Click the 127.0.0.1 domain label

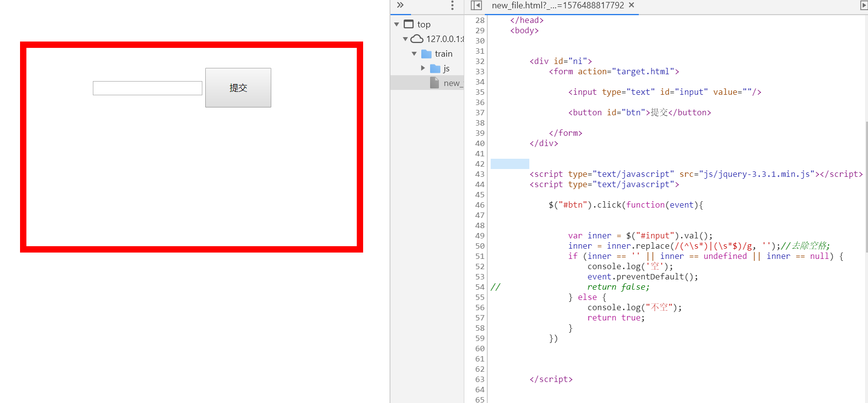[445, 39]
